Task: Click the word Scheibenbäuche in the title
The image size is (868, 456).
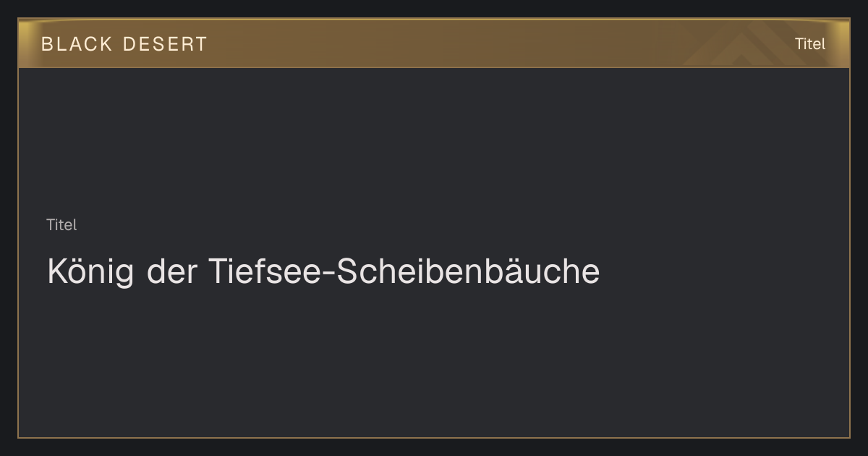Action: tap(469, 272)
